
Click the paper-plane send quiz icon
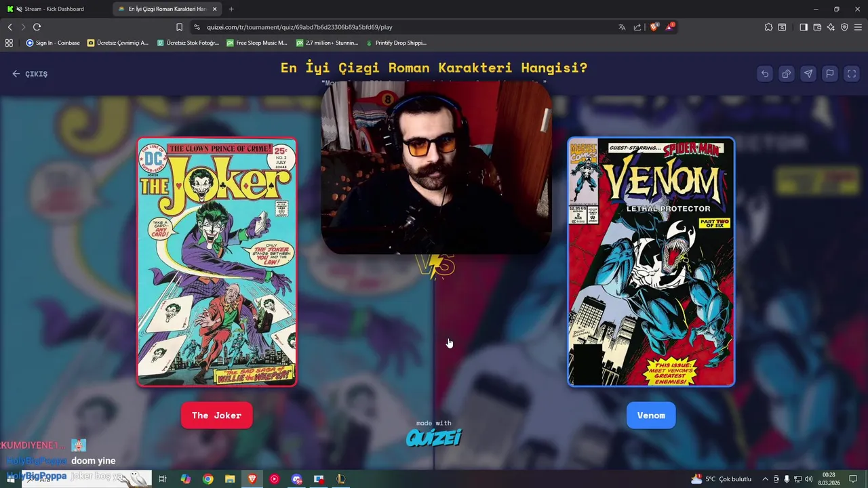[x=808, y=74]
